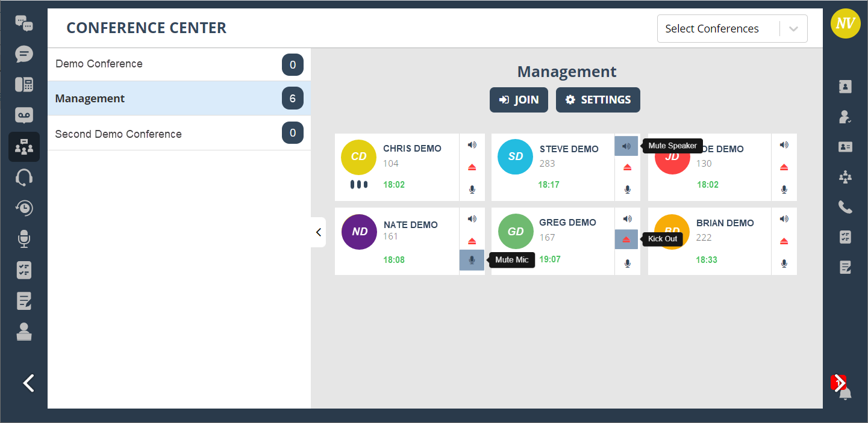Viewport: 868px width, 423px height.
Task: Open the voicemail icon in left sidebar
Action: 24,116
